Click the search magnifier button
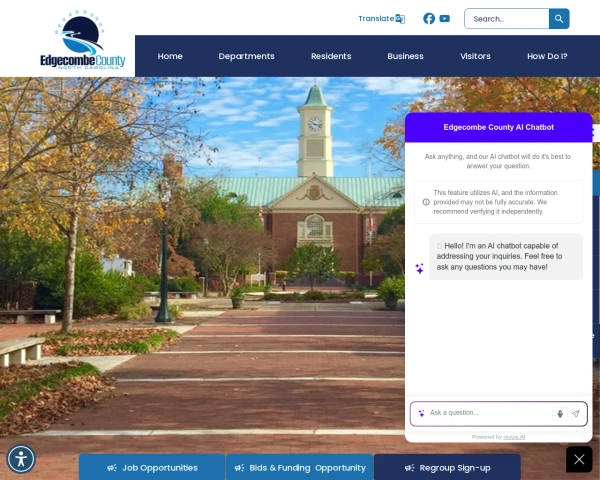The height and width of the screenshot is (480, 600). point(559,19)
